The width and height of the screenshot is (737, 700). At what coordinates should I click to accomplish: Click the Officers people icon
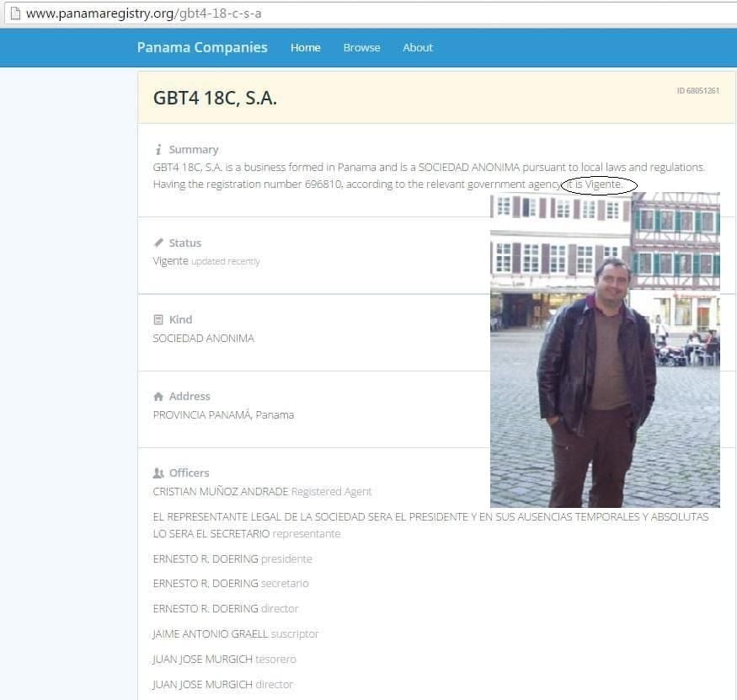(x=158, y=473)
